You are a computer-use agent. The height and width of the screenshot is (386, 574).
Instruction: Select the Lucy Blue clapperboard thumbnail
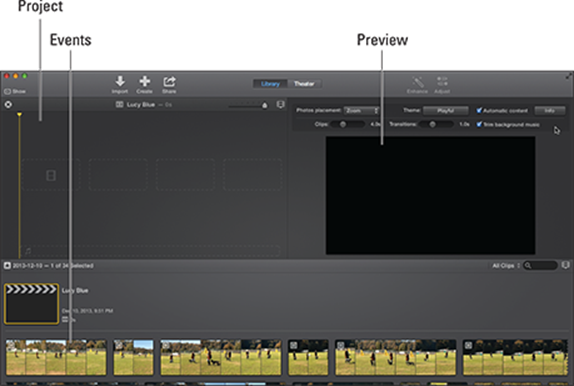[31, 304]
